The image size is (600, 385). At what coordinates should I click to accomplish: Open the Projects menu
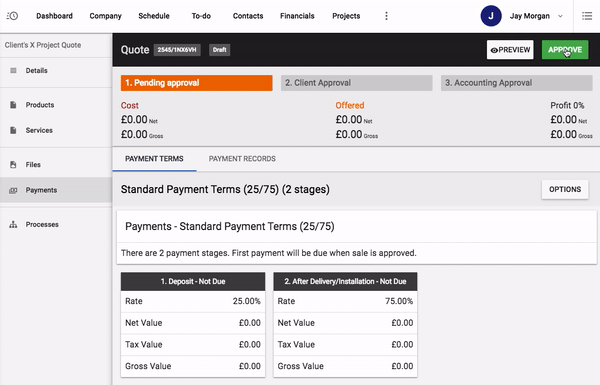pos(346,16)
